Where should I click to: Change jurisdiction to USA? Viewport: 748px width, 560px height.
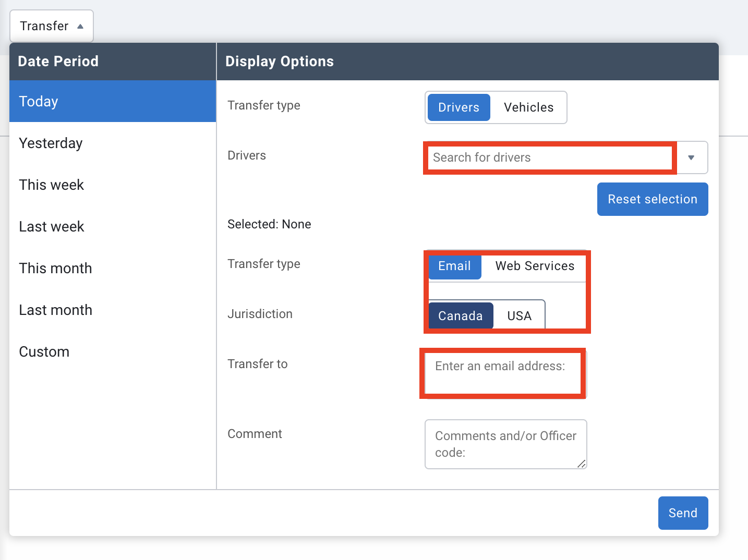pyautogui.click(x=519, y=315)
